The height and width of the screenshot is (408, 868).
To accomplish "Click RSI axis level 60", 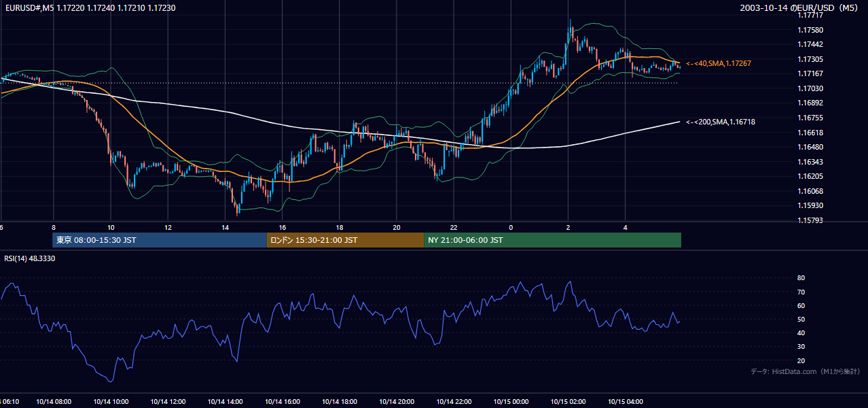I will 801,305.
